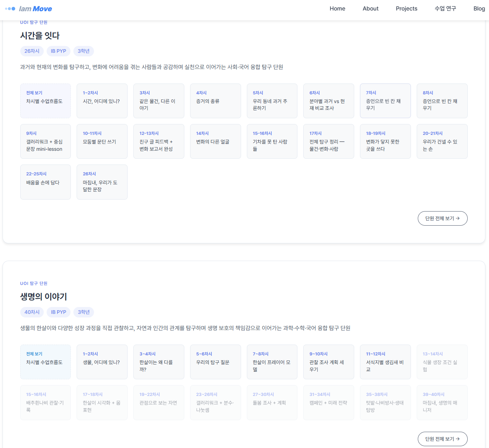Open the 18~19차시 변화가 닿지 못한 곳을 쓰다 card
Screen dimensions: 489x448
pos(385,141)
